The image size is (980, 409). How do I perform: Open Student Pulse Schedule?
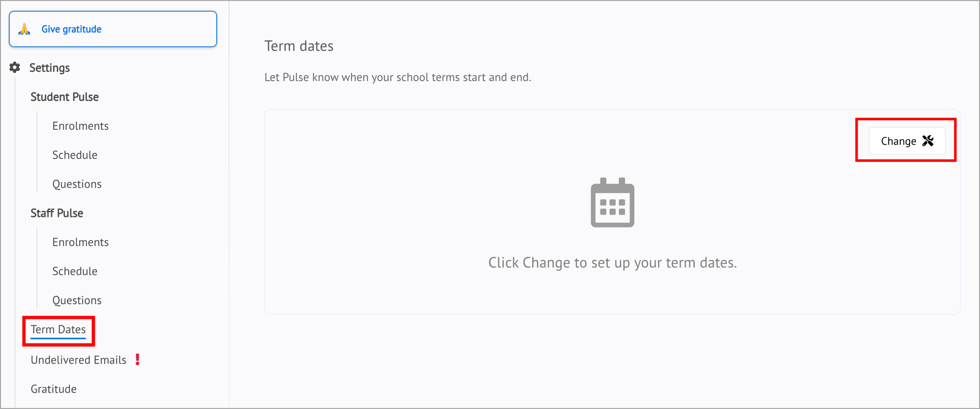[75, 155]
